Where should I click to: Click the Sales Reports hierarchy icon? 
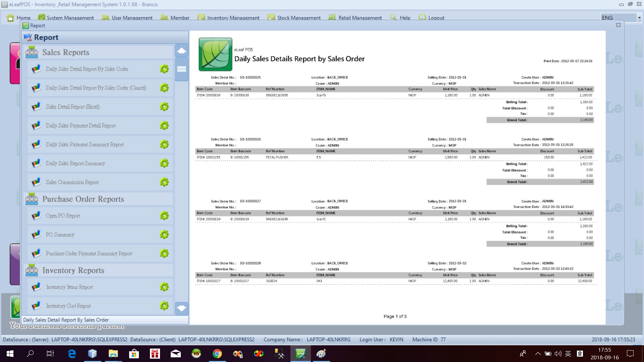[32, 52]
